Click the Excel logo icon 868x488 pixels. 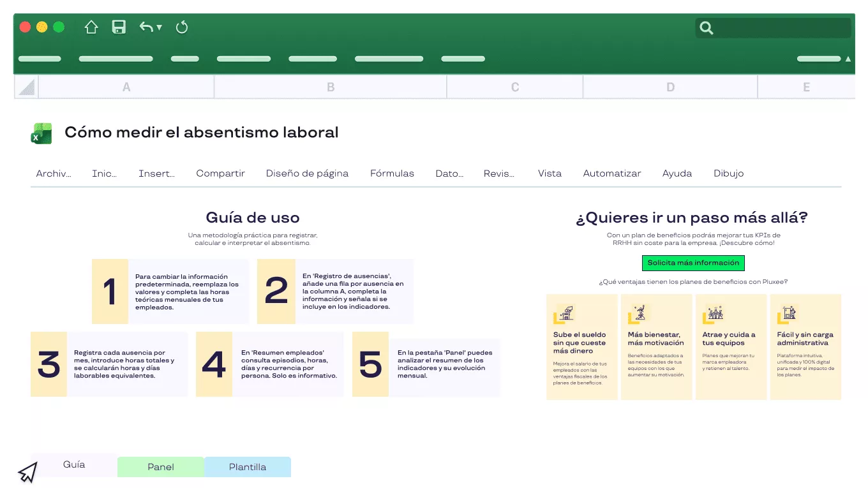pos(41,133)
